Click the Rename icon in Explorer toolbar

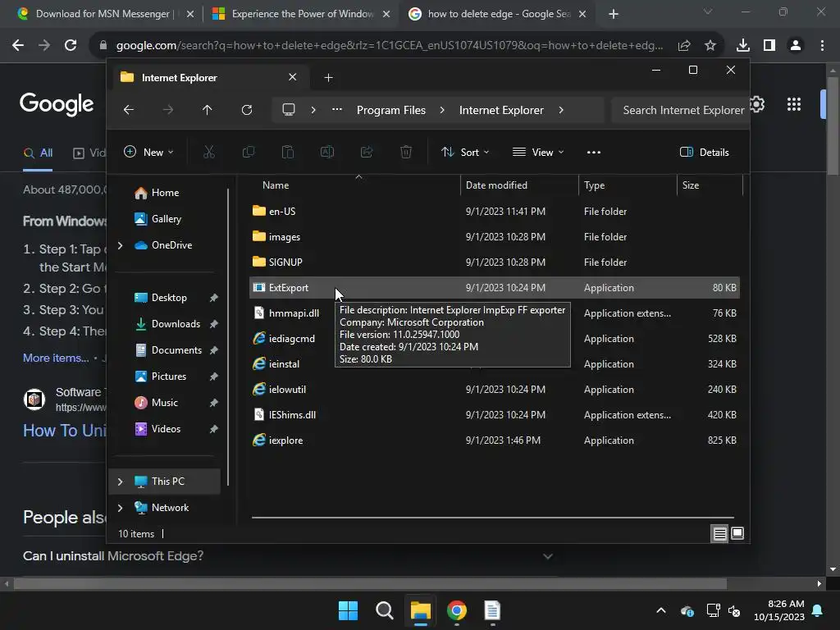(x=327, y=152)
